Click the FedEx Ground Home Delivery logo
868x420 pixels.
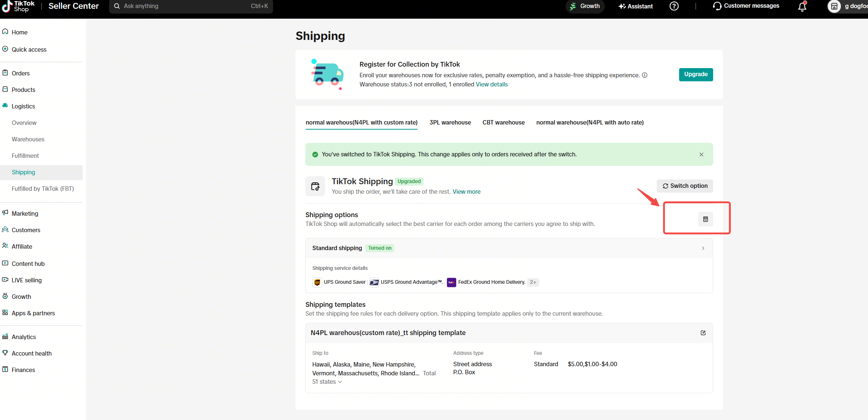click(451, 282)
